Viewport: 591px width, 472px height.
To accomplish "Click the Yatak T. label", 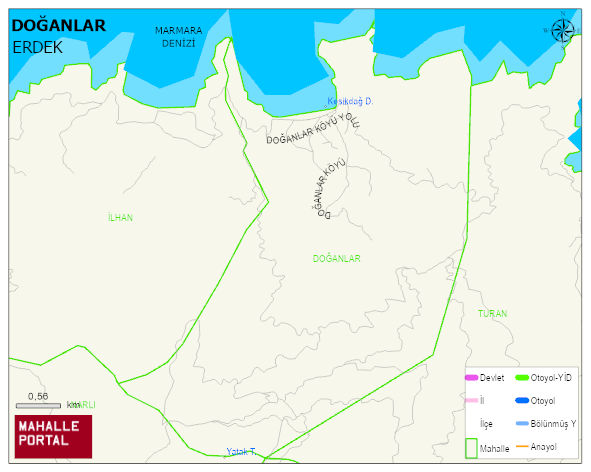I will point(241,452).
